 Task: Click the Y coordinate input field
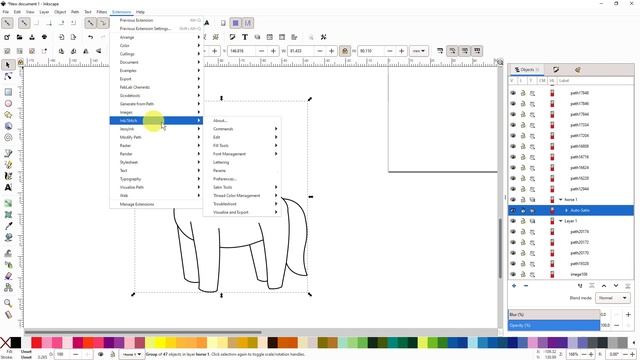pos(242,51)
